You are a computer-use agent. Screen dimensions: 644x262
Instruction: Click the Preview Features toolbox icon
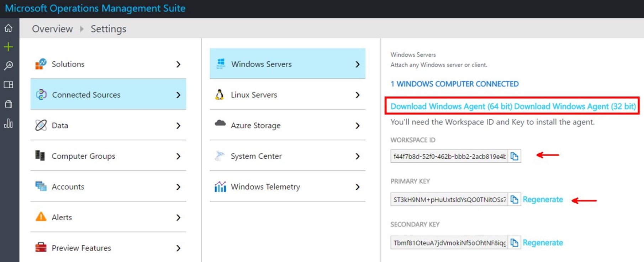41,247
